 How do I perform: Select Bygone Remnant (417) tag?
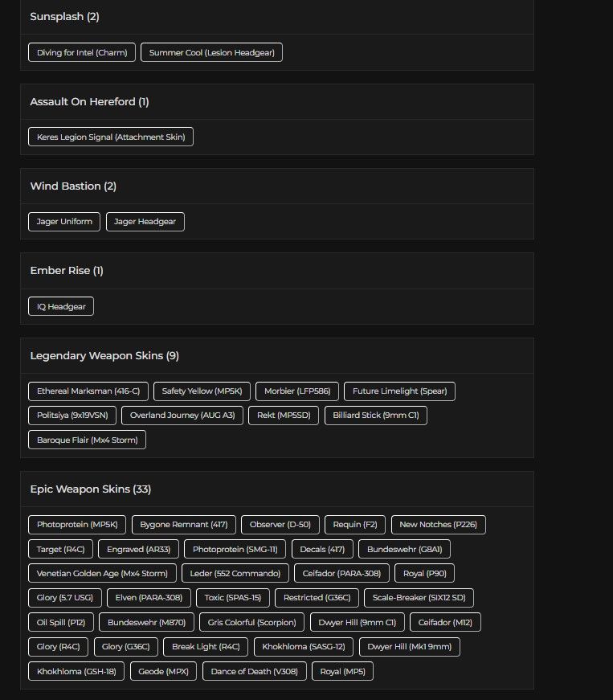[x=184, y=525]
